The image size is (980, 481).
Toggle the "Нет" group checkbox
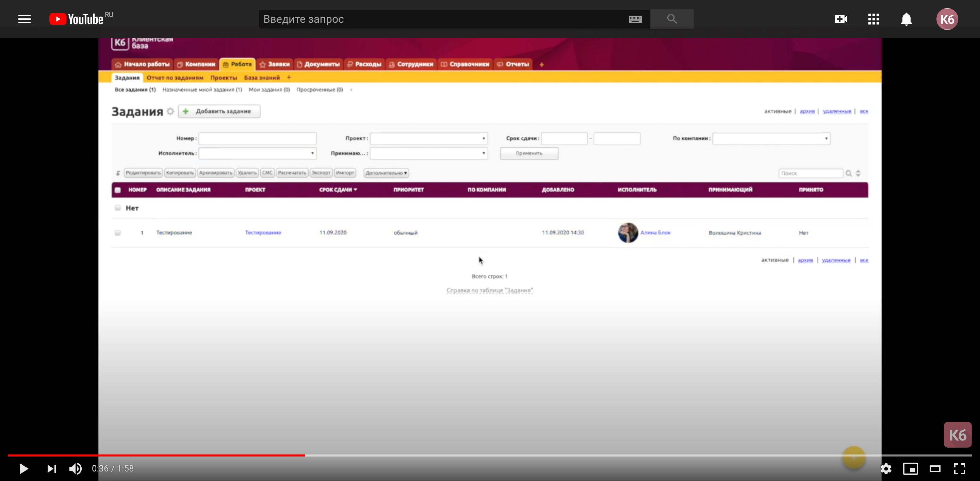coord(117,208)
